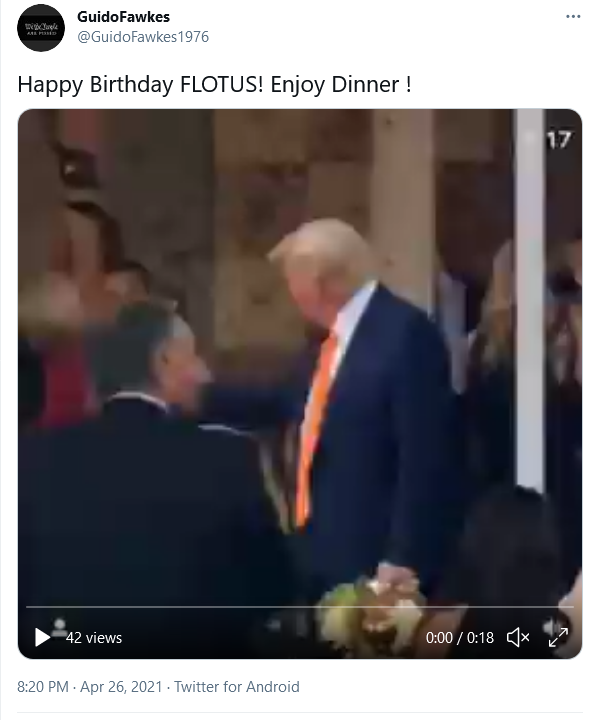Click the 0:00 / 0:18 time display
Viewport: 598px width, 720px height.
[x=459, y=638]
